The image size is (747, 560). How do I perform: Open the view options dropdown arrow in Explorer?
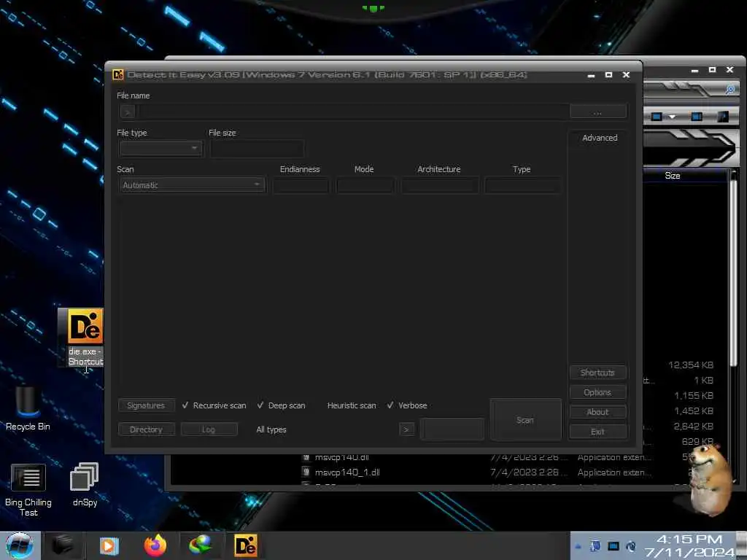[672, 117]
